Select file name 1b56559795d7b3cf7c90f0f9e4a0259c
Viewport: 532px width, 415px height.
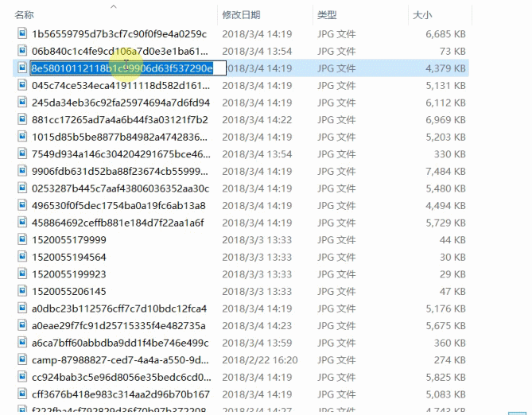(x=119, y=34)
